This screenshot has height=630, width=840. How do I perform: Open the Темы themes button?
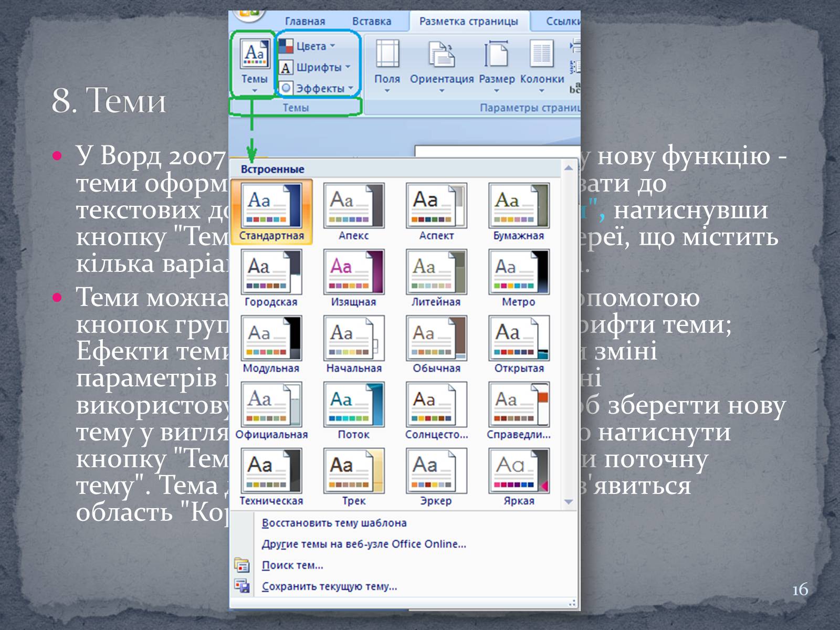click(x=254, y=63)
